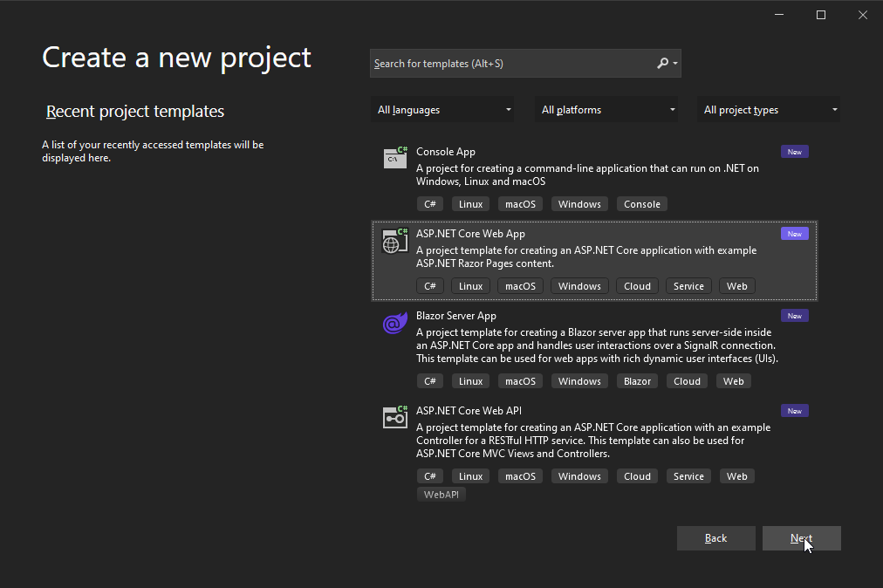Select the Blazor Server App title

coord(456,316)
